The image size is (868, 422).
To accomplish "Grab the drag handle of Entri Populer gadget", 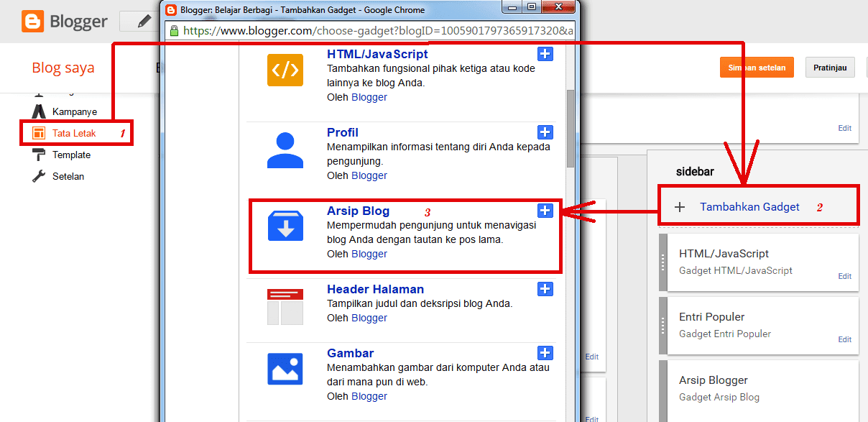I will [663, 326].
